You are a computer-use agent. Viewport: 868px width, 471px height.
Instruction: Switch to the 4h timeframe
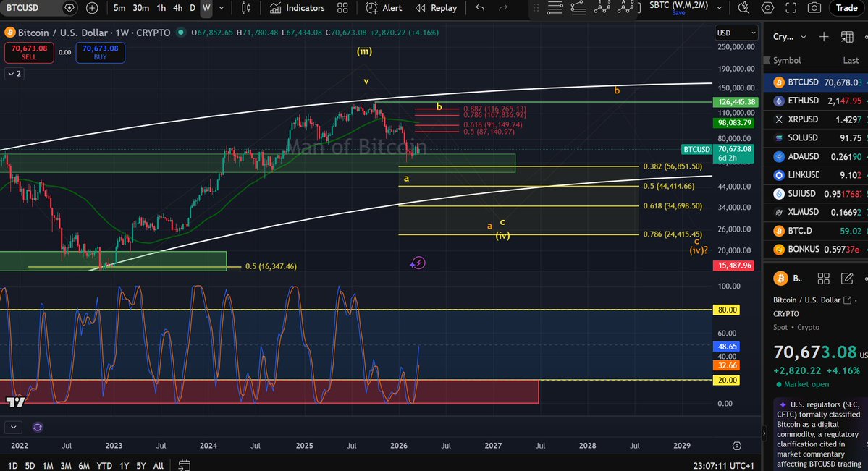point(177,8)
